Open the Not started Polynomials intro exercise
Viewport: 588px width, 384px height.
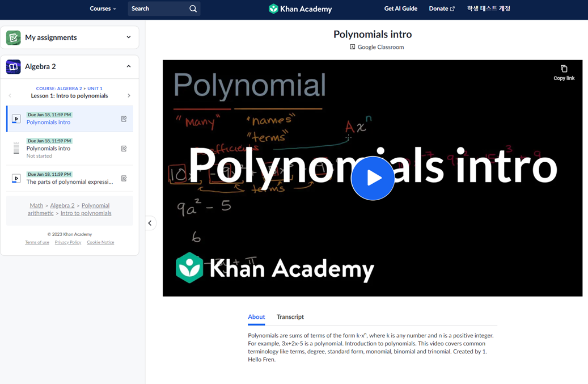tap(70, 149)
